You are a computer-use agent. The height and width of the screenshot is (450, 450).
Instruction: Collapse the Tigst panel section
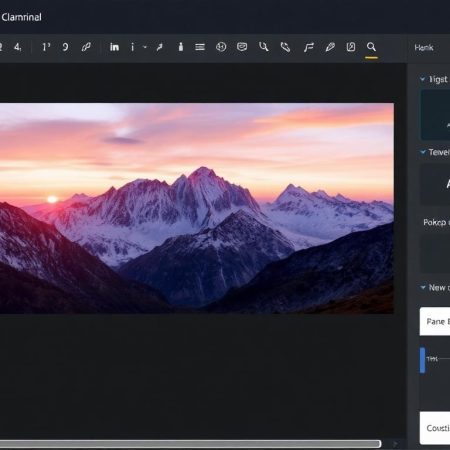(x=423, y=79)
